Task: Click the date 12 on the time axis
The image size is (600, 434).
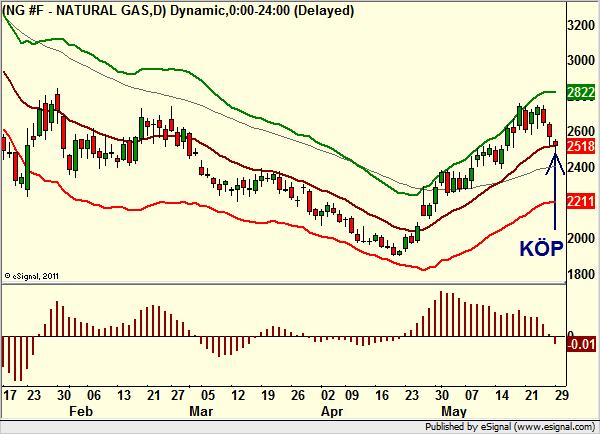Action: point(238,395)
